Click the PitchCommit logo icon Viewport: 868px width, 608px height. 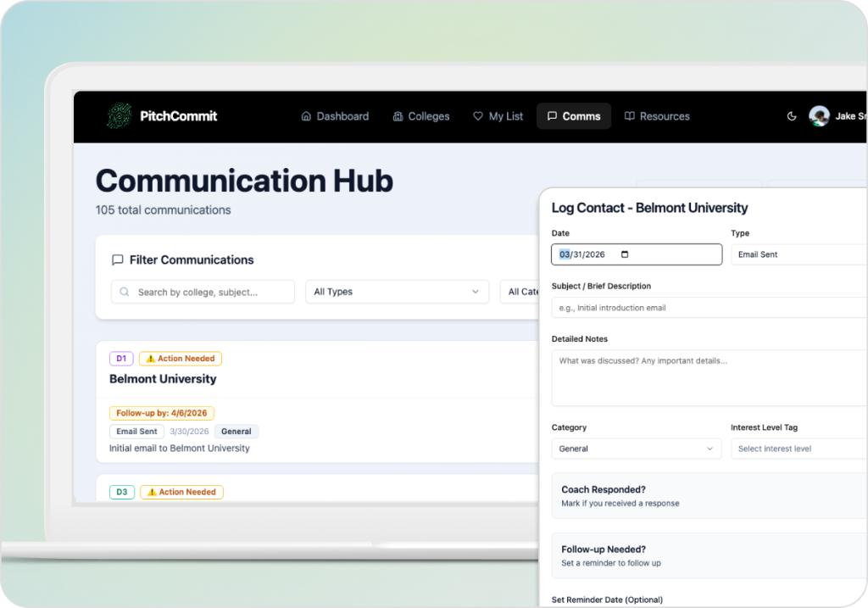(119, 115)
